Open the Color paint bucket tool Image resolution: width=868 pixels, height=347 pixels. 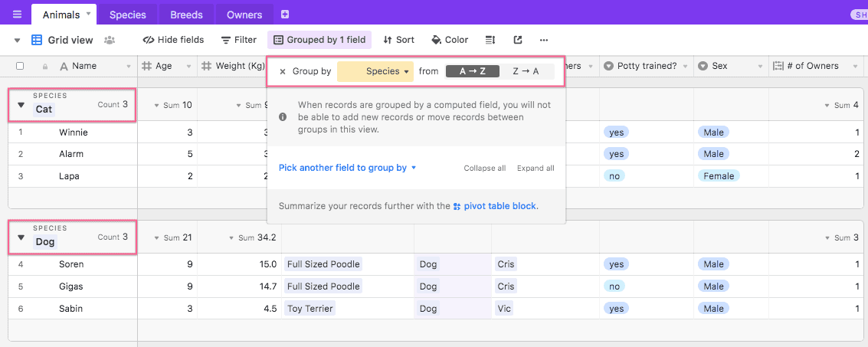click(450, 40)
